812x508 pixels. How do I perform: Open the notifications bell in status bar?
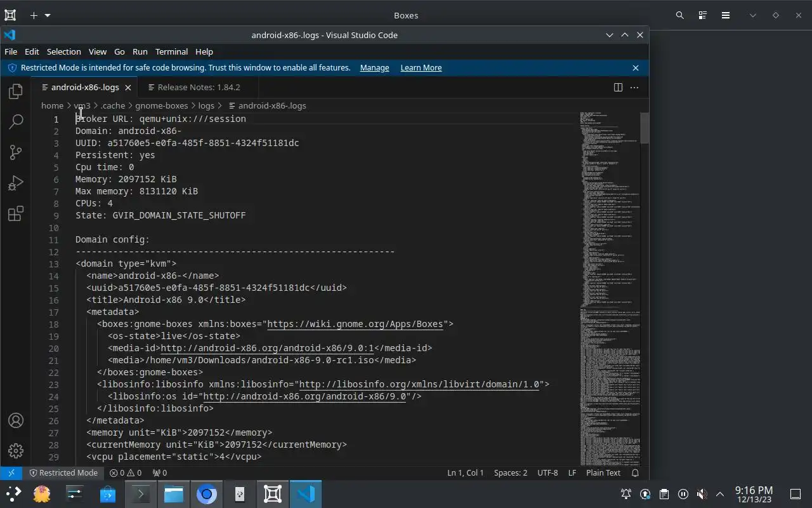tap(635, 472)
